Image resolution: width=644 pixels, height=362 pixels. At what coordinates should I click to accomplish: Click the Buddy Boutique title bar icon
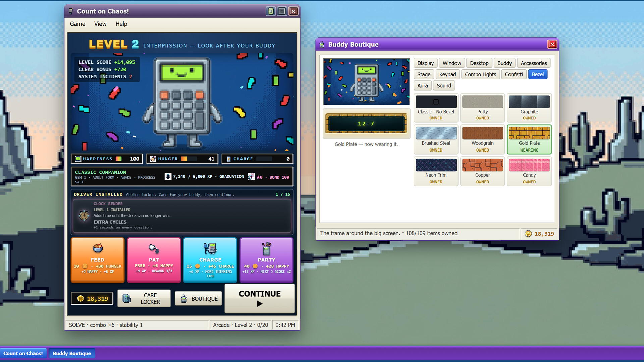click(x=322, y=44)
